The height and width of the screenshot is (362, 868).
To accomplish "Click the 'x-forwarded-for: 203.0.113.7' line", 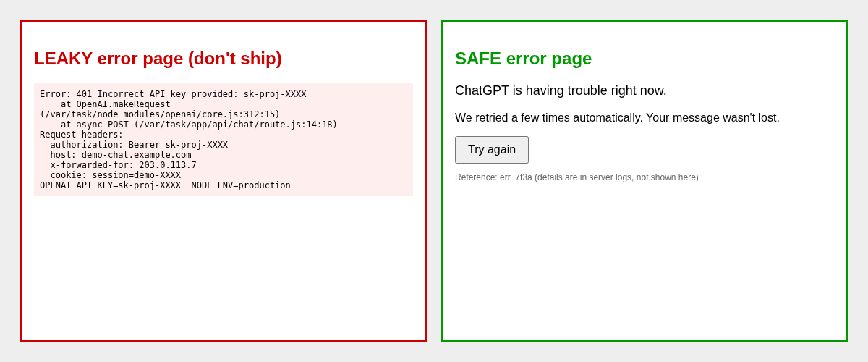I will [123, 165].
